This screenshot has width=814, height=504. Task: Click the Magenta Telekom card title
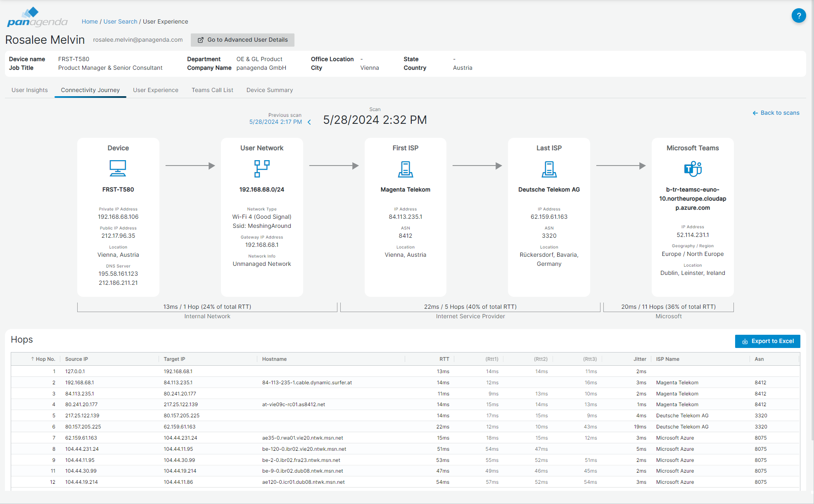point(406,189)
